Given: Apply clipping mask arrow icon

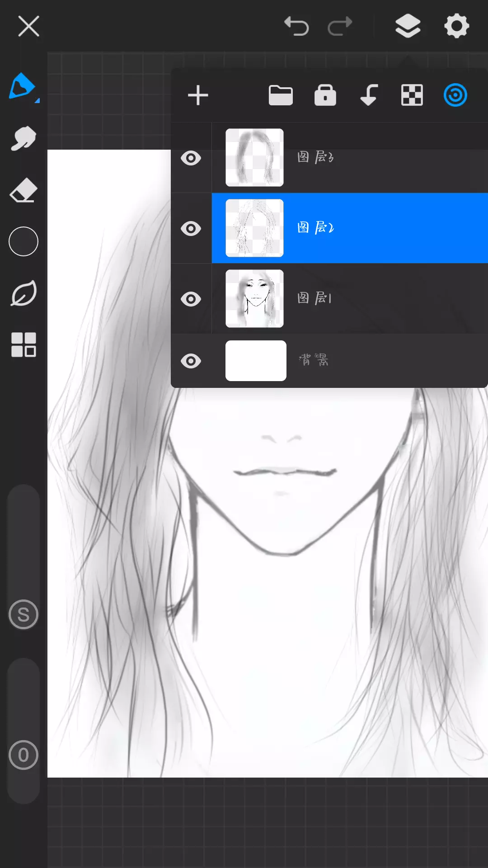Looking at the screenshot, I should coord(369,95).
